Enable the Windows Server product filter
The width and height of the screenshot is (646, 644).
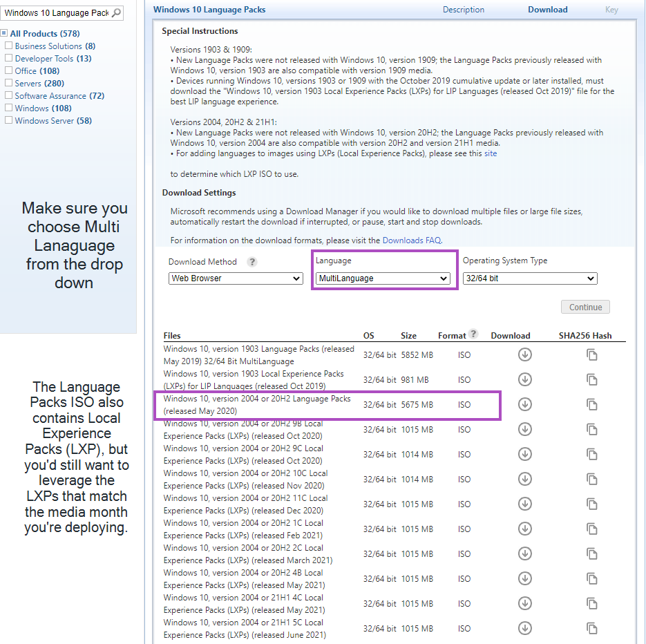click(x=9, y=121)
